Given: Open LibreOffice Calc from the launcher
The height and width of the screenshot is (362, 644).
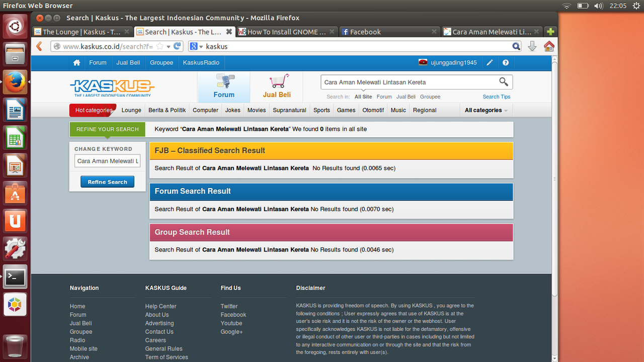Looking at the screenshot, I should click(15, 137).
